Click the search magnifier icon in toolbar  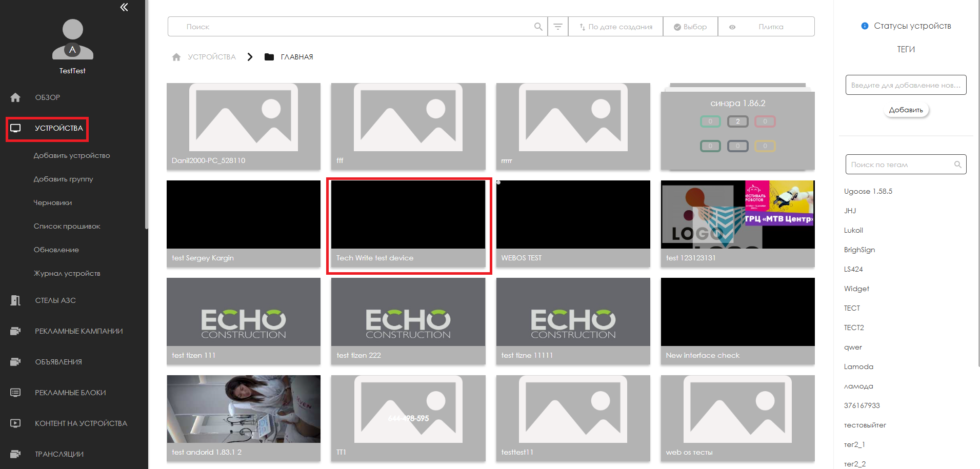coord(538,27)
